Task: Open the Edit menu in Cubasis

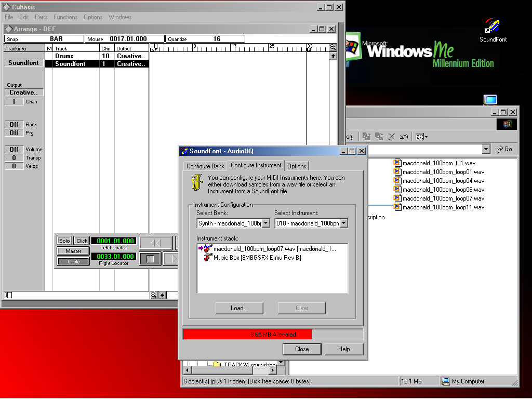Action: pos(24,17)
